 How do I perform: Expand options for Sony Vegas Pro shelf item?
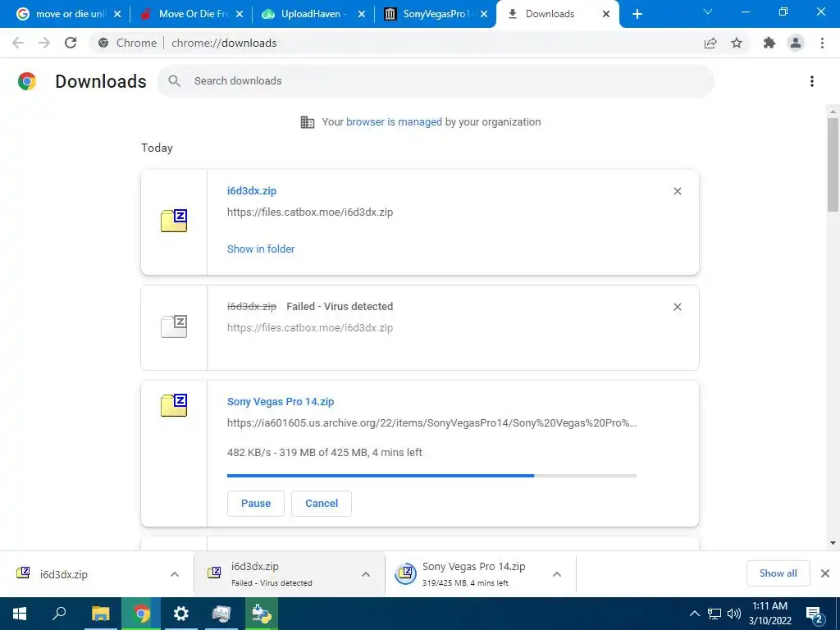pos(557,574)
